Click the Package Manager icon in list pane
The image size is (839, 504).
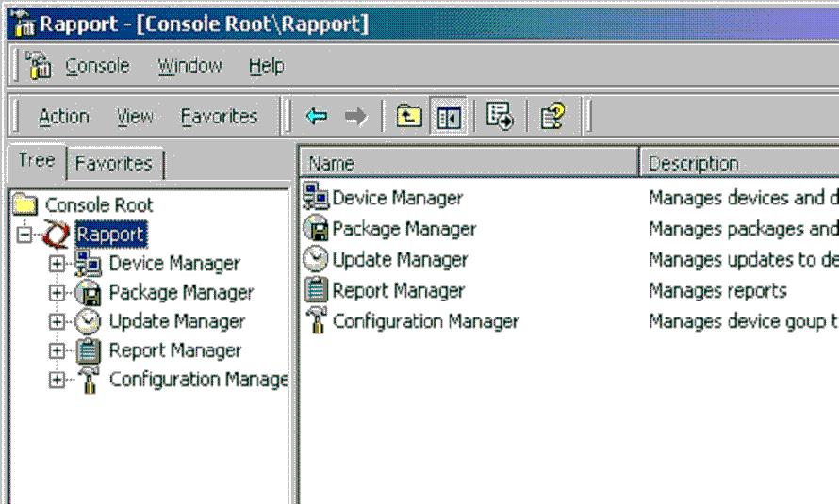point(316,228)
